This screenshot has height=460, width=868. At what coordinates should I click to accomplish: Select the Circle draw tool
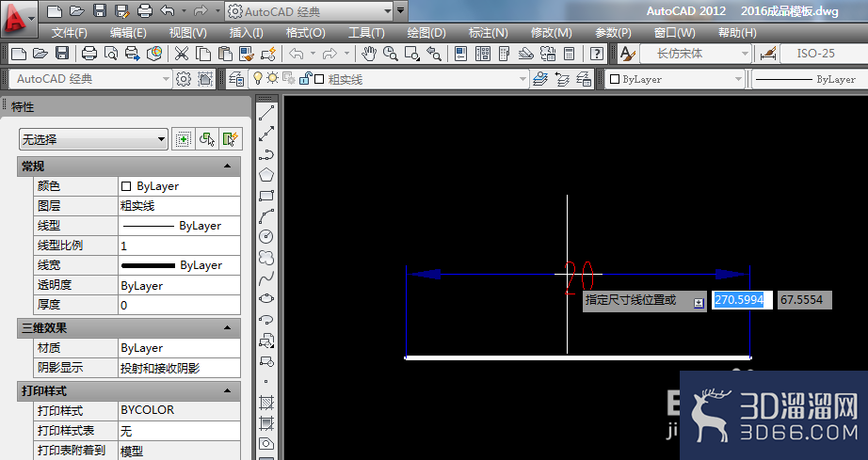point(266,237)
